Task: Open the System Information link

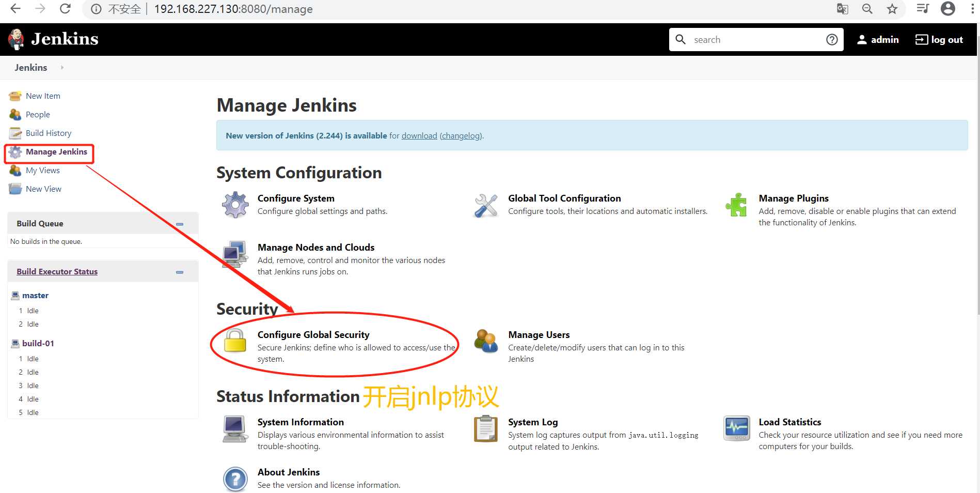Action: [301, 422]
